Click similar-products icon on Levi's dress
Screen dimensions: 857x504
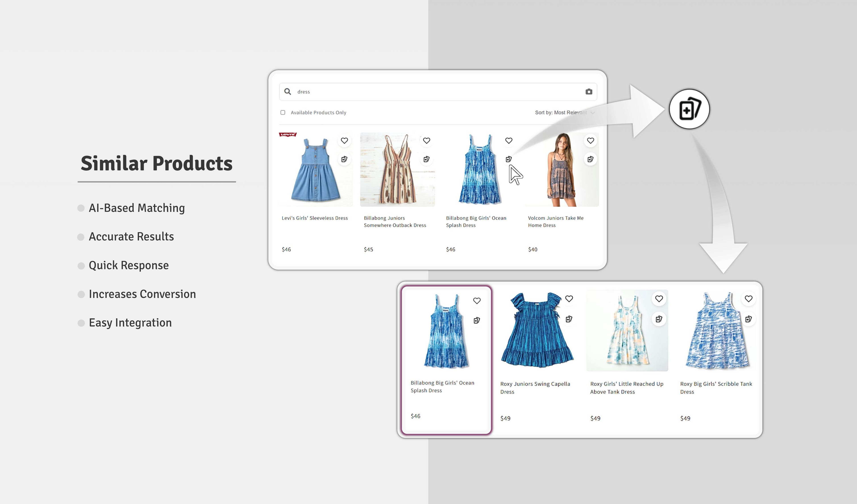point(344,159)
